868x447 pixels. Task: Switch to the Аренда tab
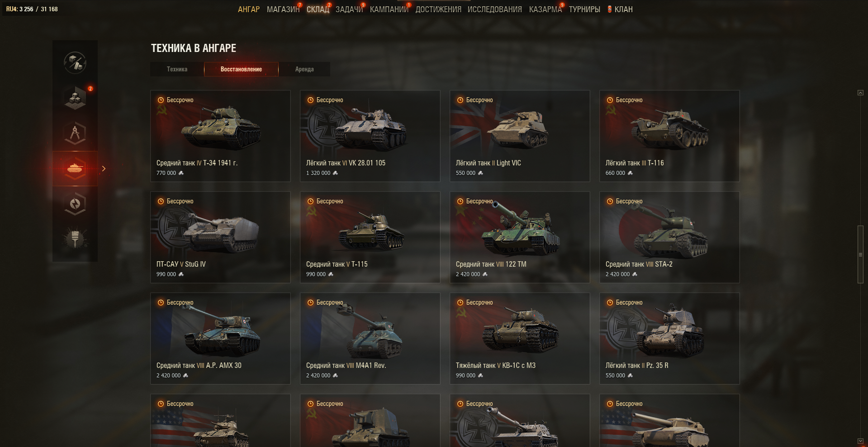(304, 69)
